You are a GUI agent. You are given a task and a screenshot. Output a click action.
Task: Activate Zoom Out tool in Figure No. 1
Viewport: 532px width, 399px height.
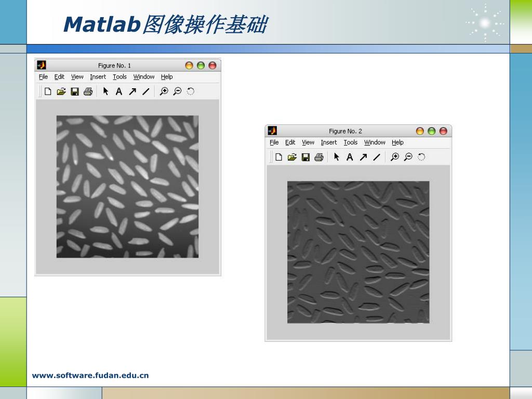coord(177,91)
